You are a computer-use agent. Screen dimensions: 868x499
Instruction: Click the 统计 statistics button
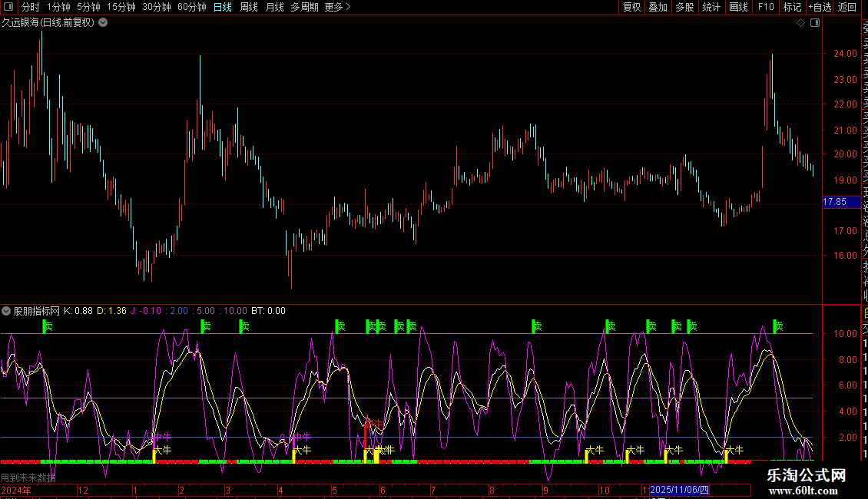click(711, 7)
